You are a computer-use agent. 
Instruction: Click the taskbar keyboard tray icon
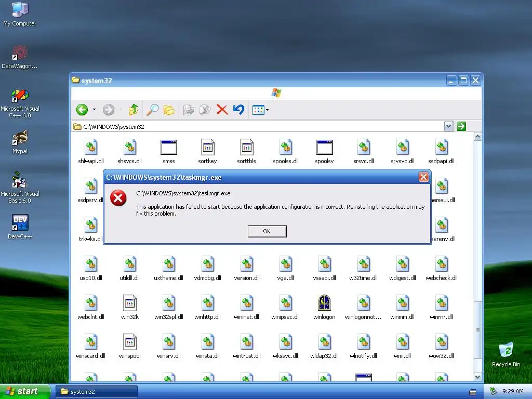[473, 392]
